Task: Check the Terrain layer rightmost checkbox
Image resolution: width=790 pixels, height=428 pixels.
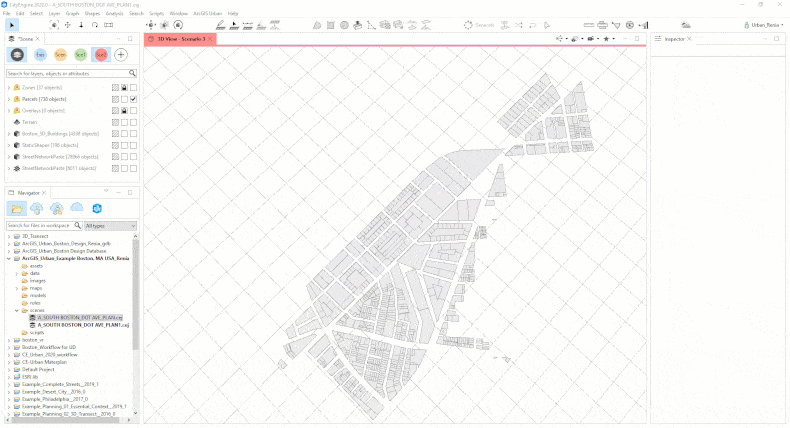Action: (x=134, y=123)
